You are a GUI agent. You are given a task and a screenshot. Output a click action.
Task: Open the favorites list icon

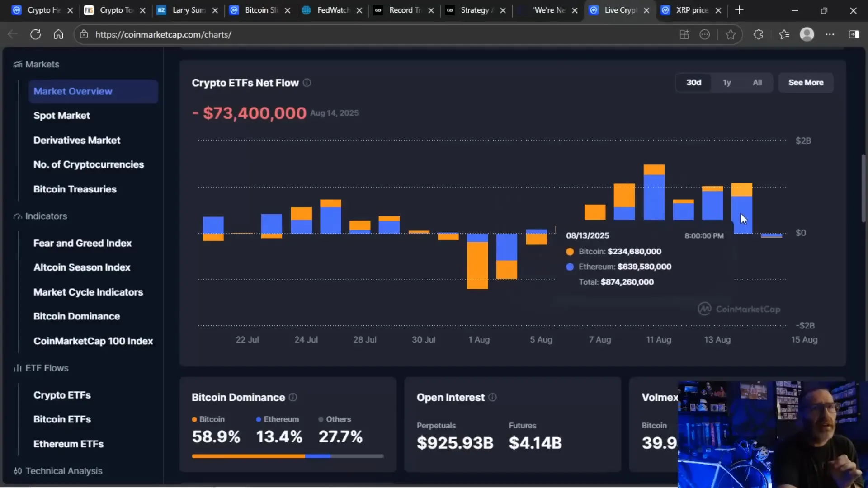[784, 34]
